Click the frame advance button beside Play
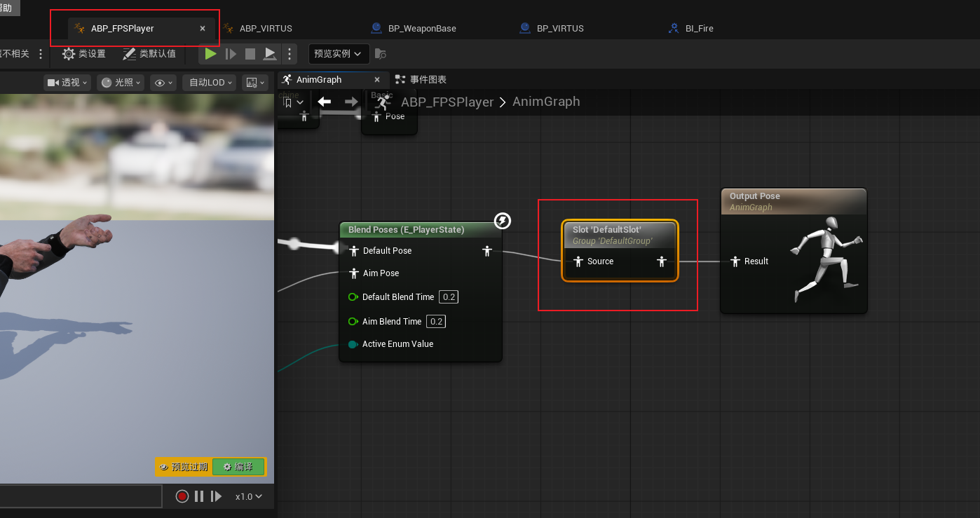This screenshot has width=980, height=518. (x=231, y=53)
